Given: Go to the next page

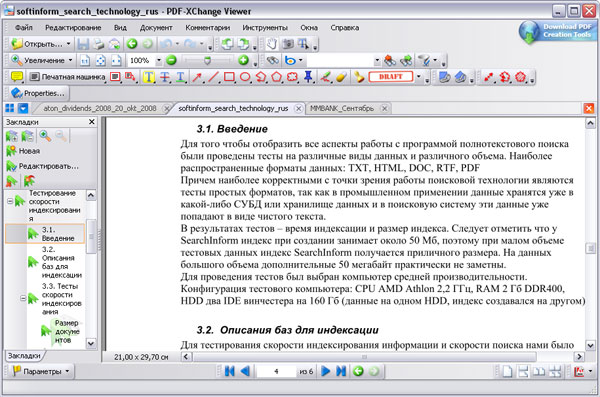Looking at the screenshot, I should [326, 371].
